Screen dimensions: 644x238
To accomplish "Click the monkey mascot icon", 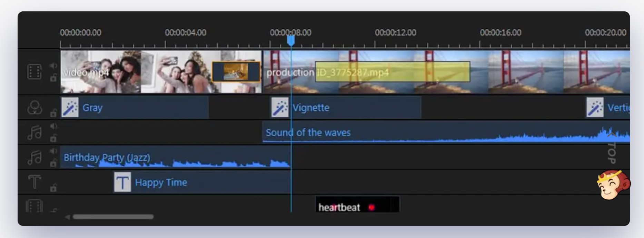I will tap(613, 185).
